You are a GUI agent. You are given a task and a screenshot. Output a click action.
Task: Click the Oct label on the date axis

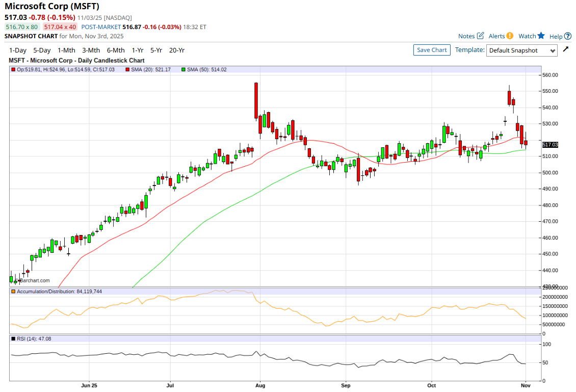(x=432, y=385)
